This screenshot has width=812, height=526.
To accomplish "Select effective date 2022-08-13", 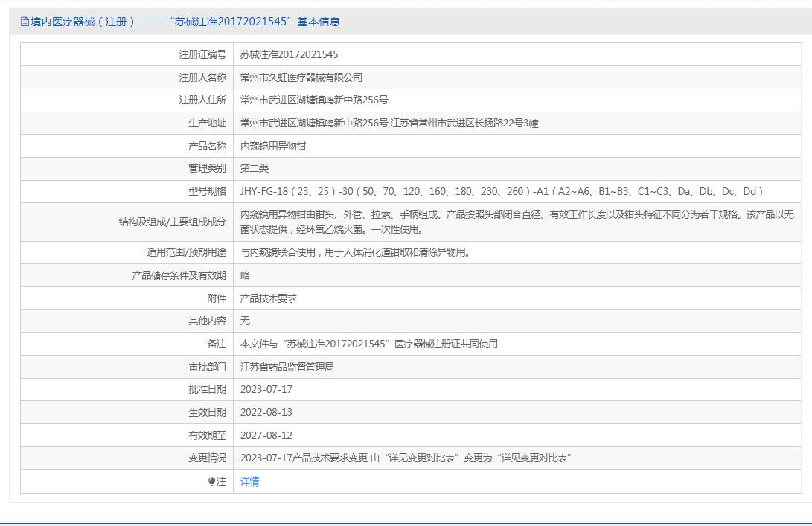I will [266, 412].
